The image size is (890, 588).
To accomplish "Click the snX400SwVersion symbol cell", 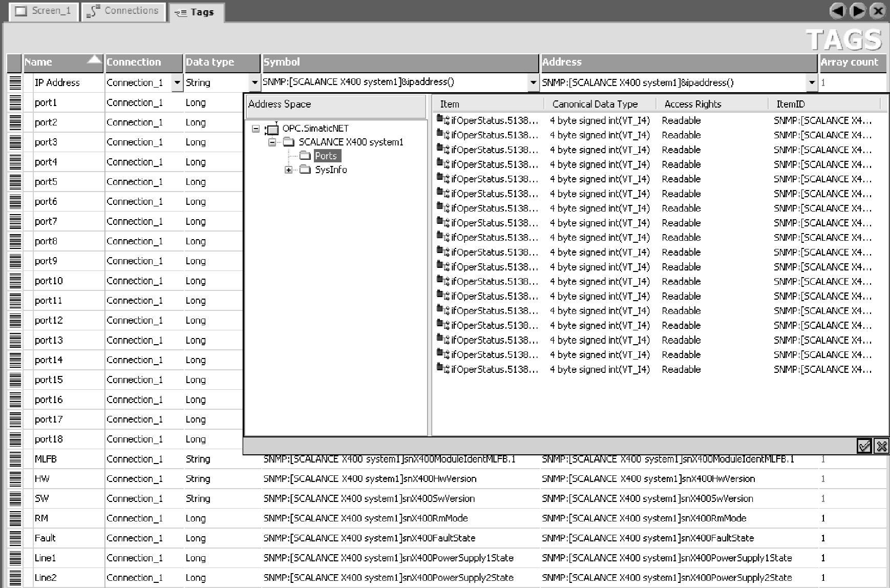I will [400, 498].
